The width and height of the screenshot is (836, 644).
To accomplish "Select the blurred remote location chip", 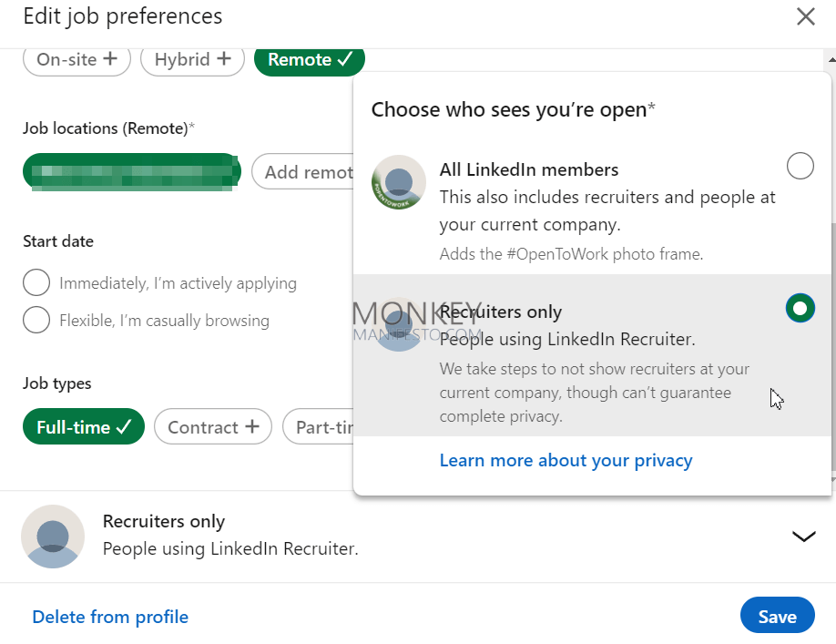I will pos(131,171).
